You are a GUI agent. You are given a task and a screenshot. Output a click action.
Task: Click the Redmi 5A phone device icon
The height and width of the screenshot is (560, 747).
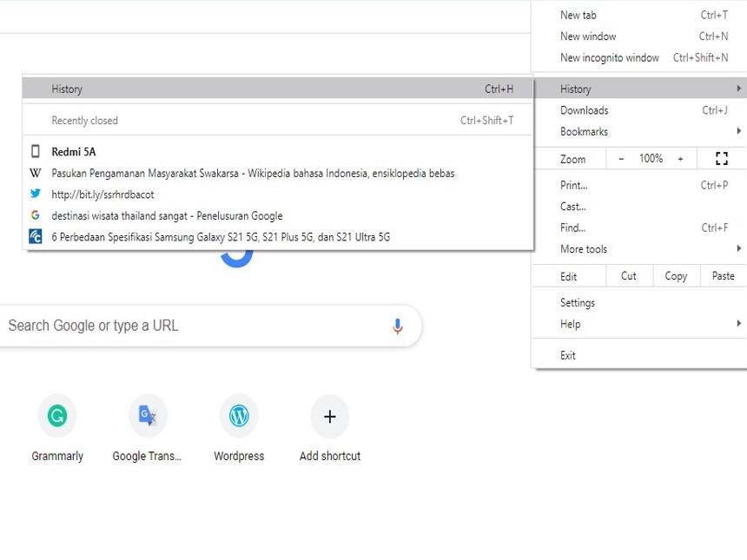coord(35,151)
